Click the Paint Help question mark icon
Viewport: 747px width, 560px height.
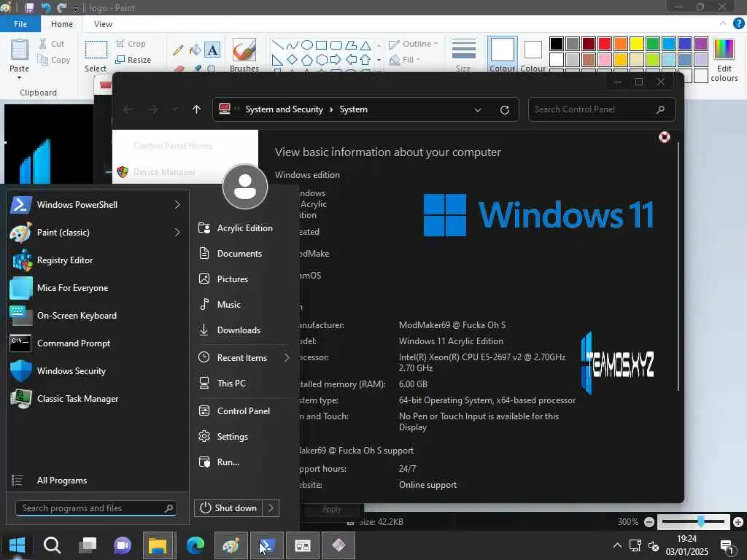point(738,23)
